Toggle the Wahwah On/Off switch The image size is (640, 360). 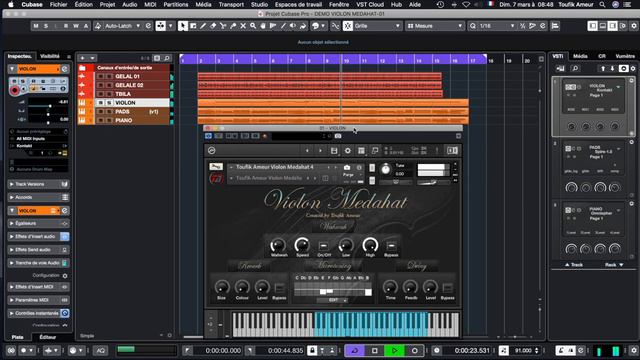click(324, 246)
